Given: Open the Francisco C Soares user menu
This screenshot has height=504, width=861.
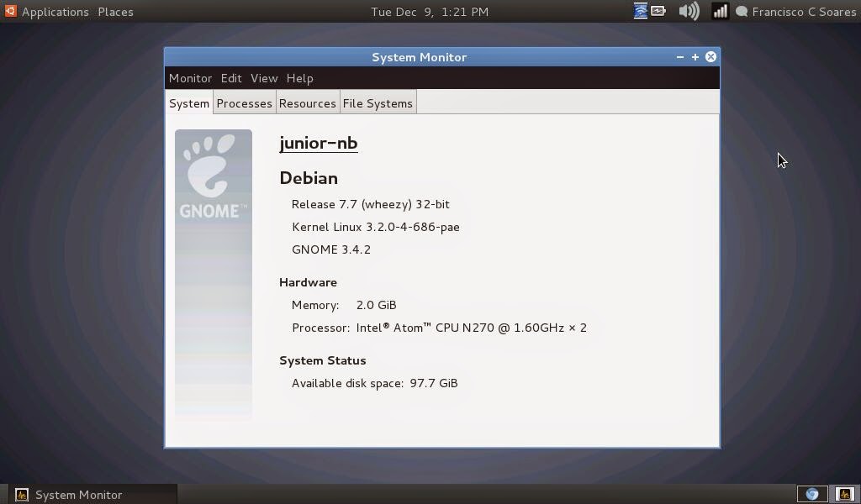Looking at the screenshot, I should [804, 12].
